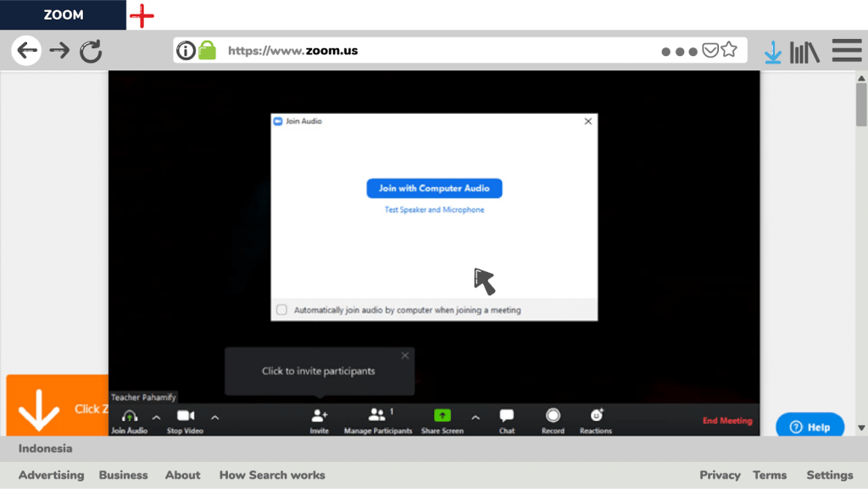Open the Advertising footer link

coord(52,475)
